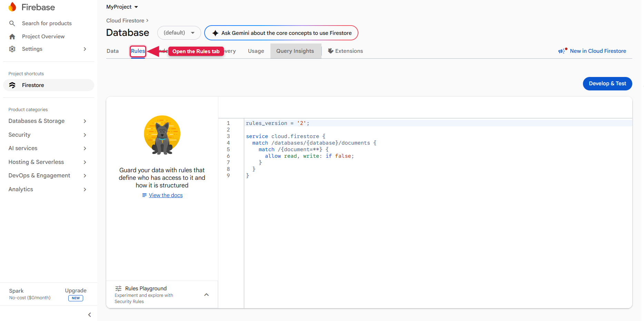Open New in Cloud Firestore announcements
Image resolution: width=644 pixels, height=321 pixels.
coord(592,51)
